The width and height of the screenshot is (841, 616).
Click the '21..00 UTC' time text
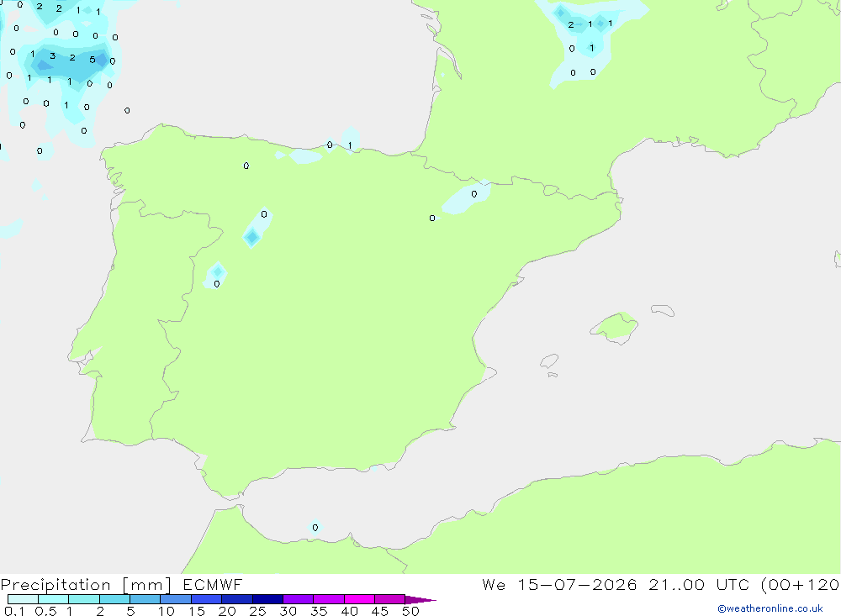click(699, 584)
